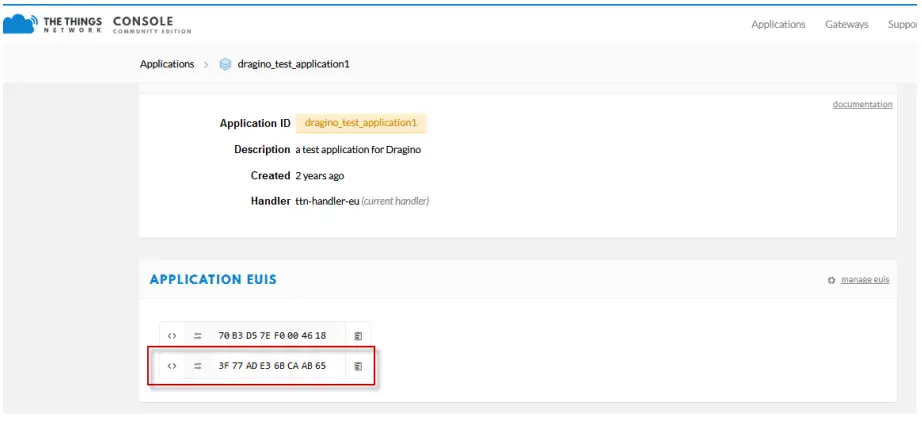Click the manage euis link

(865, 279)
